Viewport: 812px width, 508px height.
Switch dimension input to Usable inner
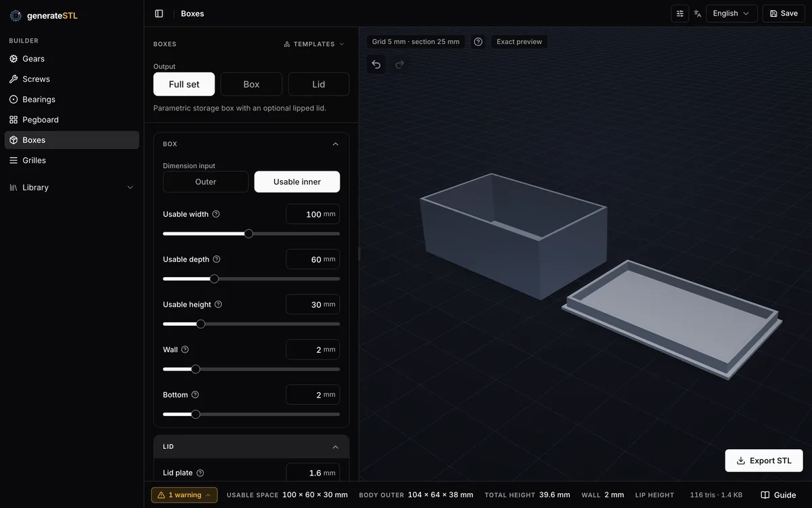click(x=297, y=182)
